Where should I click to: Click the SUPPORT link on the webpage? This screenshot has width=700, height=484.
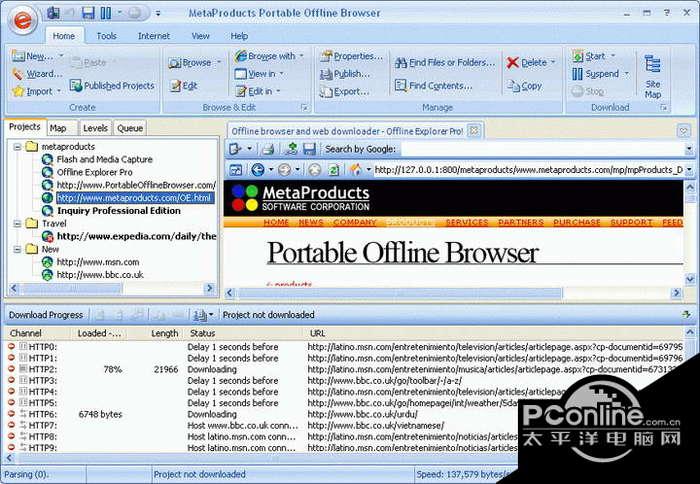coord(631,222)
